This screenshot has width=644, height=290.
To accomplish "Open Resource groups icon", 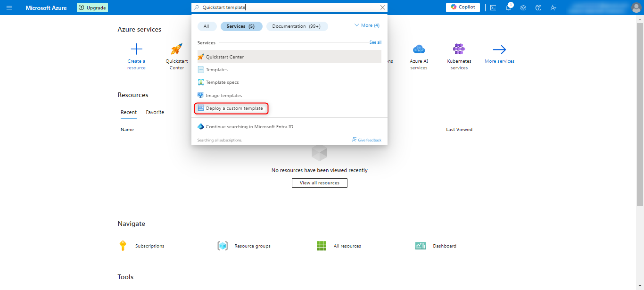I will click(223, 246).
